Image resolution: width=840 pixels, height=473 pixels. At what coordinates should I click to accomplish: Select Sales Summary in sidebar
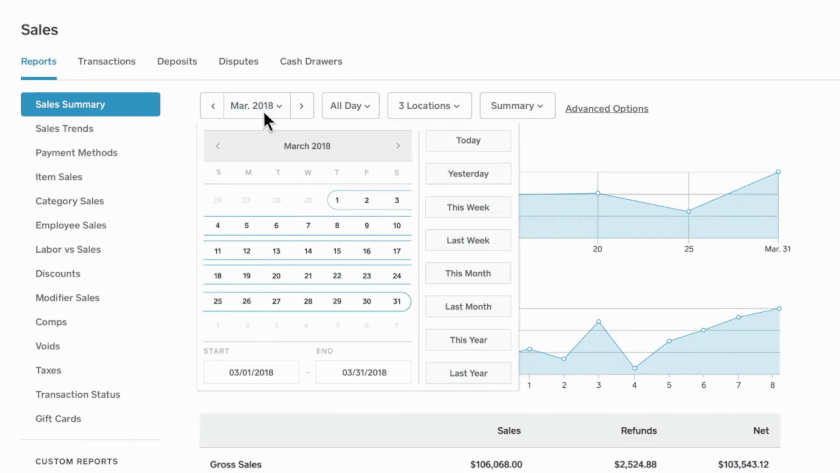(x=91, y=104)
